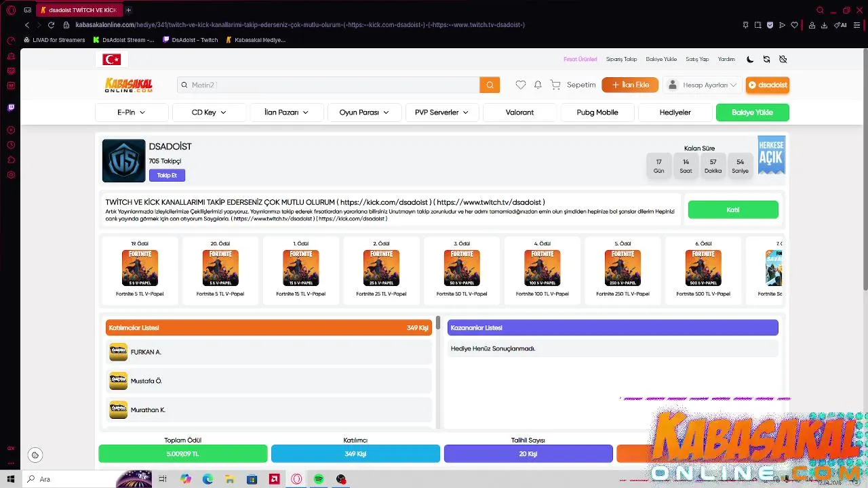This screenshot has height=488, width=868.
Task: Click the orange search magnifier button
Action: pyautogui.click(x=490, y=85)
